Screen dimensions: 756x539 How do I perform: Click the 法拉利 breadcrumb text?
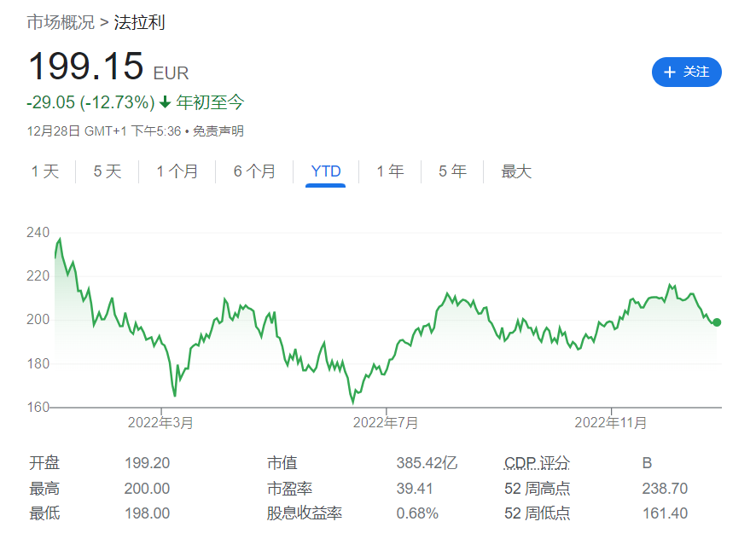tap(139, 22)
